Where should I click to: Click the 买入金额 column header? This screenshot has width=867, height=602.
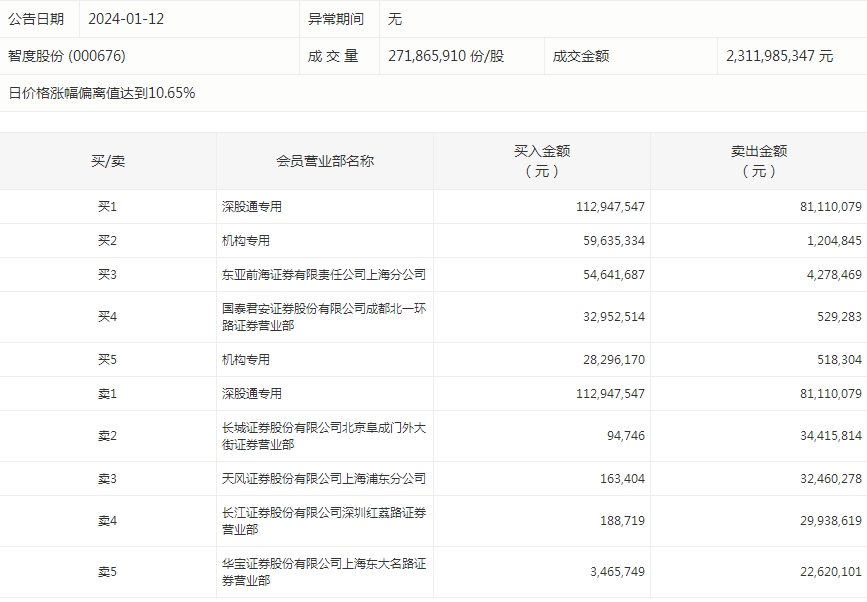pos(542,161)
